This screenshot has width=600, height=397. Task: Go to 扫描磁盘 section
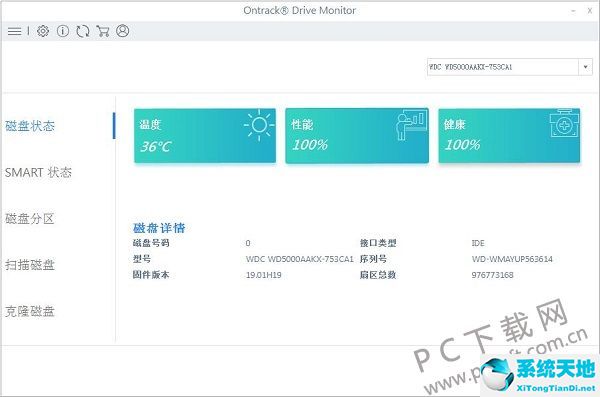pyautogui.click(x=30, y=265)
